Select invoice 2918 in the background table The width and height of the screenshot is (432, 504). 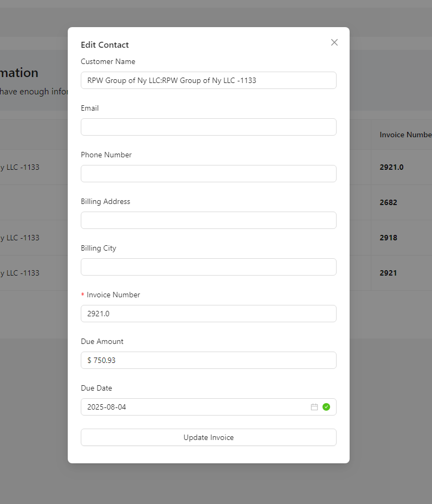[388, 238]
